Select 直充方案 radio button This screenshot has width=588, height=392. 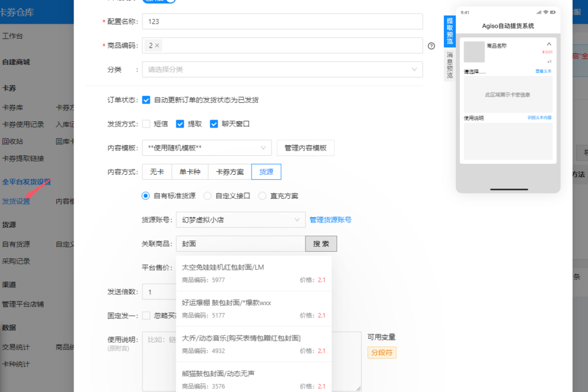point(262,195)
